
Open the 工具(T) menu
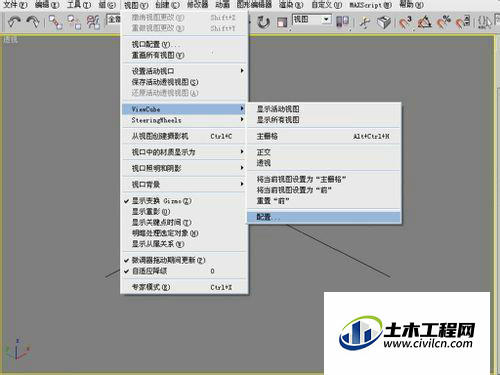click(79, 5)
